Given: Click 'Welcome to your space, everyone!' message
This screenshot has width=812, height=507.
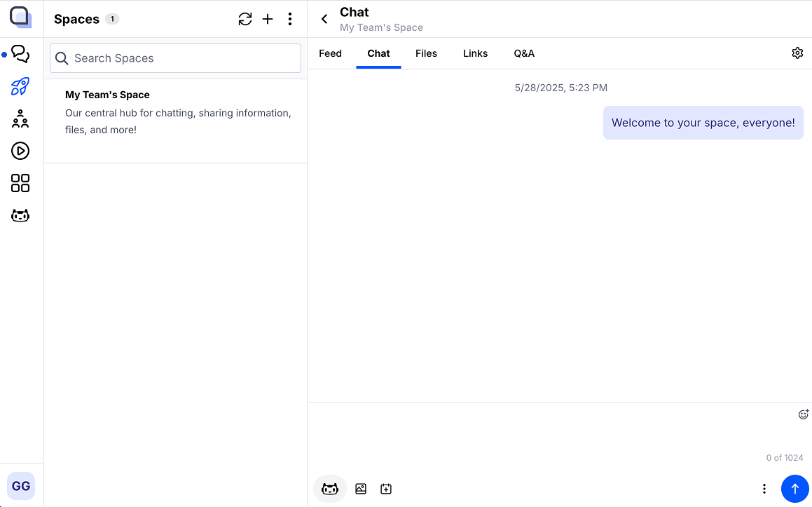Looking at the screenshot, I should pyautogui.click(x=703, y=123).
